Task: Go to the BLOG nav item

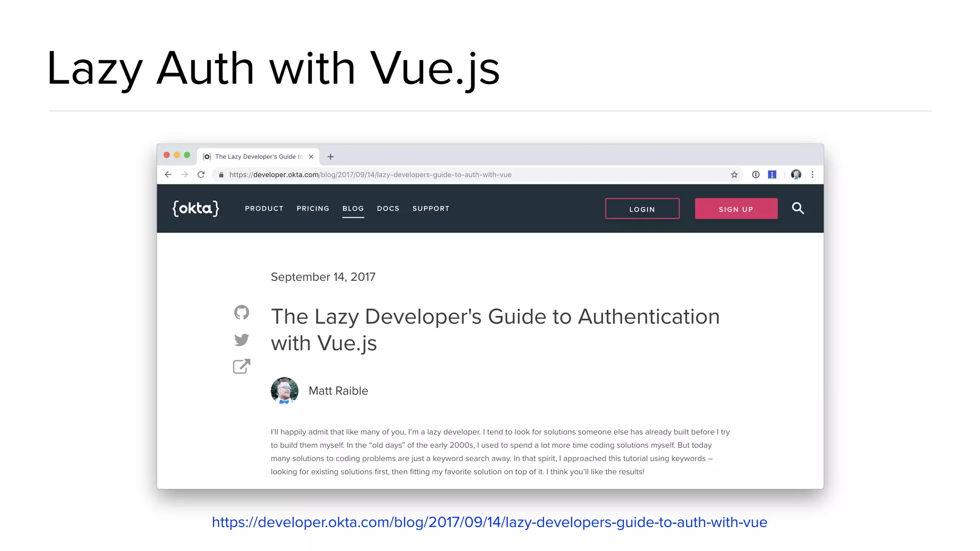Action: tap(353, 209)
